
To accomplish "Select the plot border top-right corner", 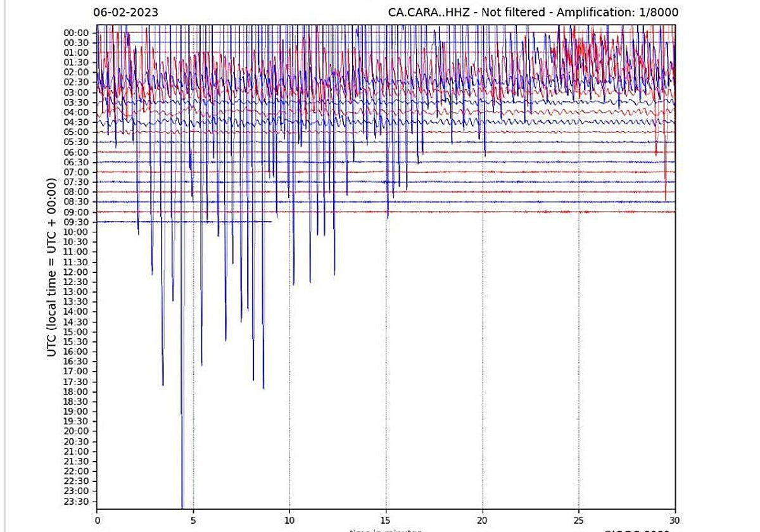I will pyautogui.click(x=674, y=24).
